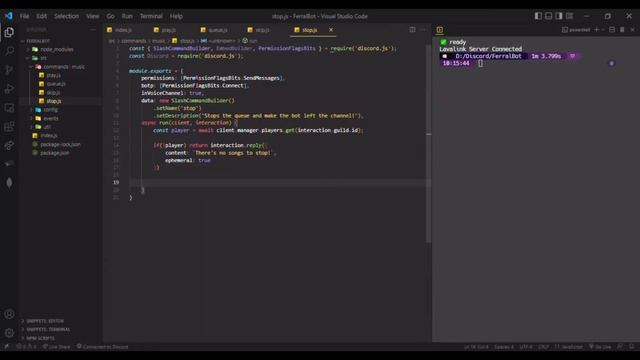Viewport: 640px width, 360px height.
Task: Open the Help menu
Action: pyautogui.click(x=176, y=16)
